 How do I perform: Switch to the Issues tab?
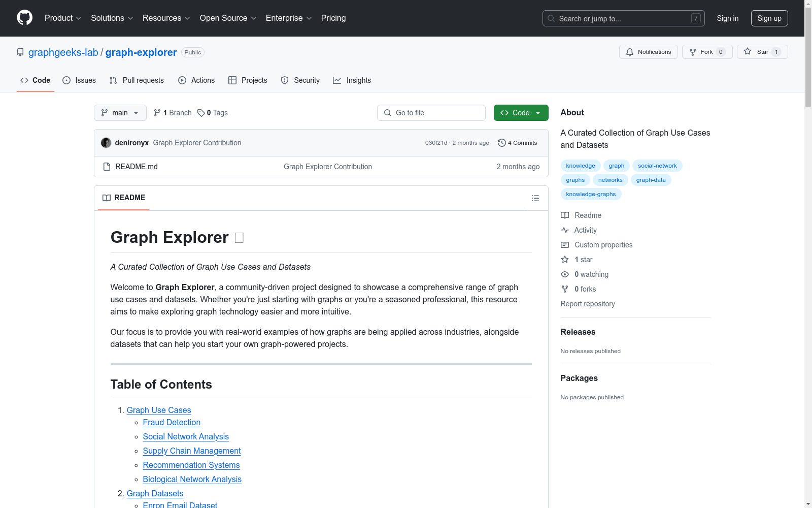click(79, 80)
